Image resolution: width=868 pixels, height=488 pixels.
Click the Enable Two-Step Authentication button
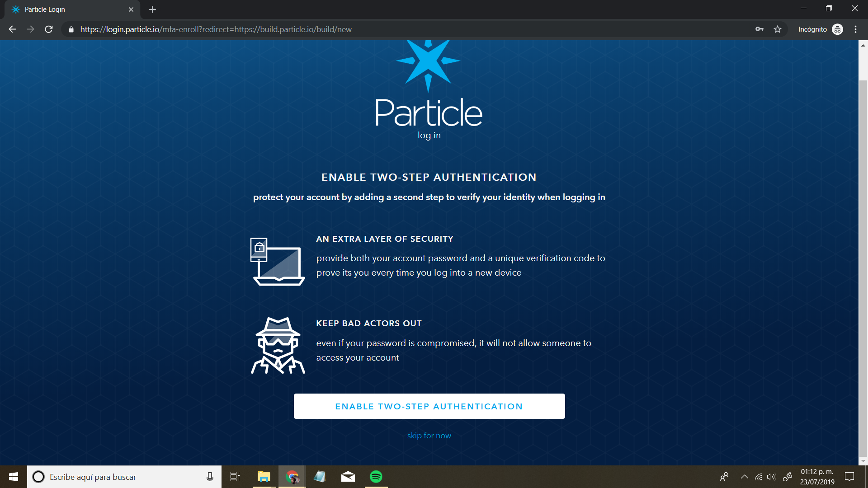click(429, 406)
